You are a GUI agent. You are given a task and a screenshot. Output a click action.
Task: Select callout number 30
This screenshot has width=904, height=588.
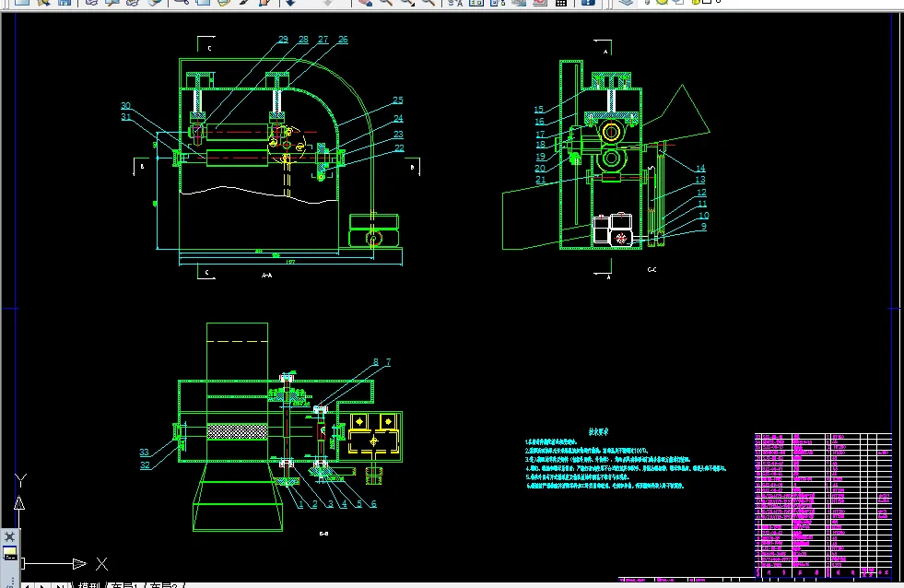click(x=125, y=105)
